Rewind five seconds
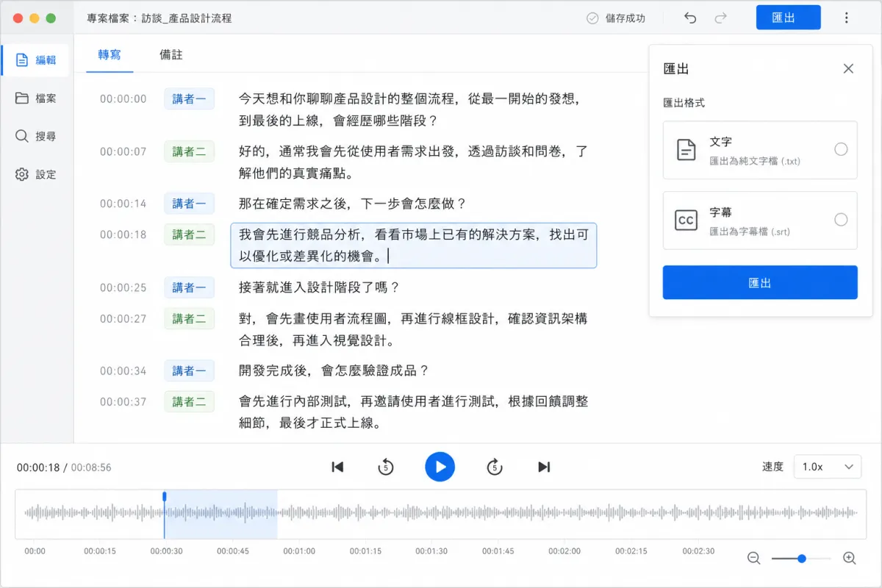Screen dimensions: 882x588 (386, 467)
